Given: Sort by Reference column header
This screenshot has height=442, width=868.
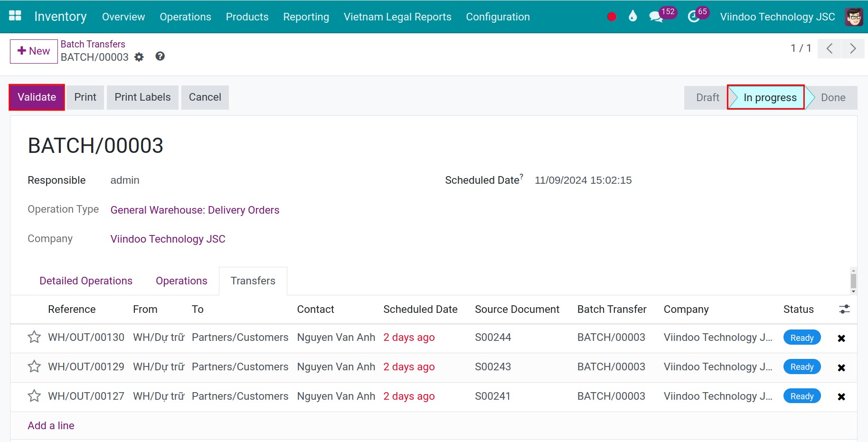Looking at the screenshot, I should click(72, 309).
